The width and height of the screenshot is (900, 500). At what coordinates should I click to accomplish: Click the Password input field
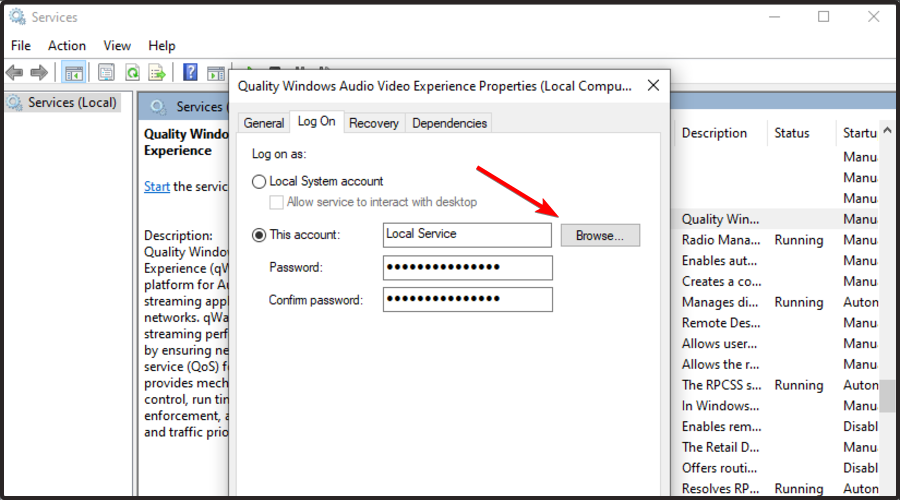[x=467, y=268]
